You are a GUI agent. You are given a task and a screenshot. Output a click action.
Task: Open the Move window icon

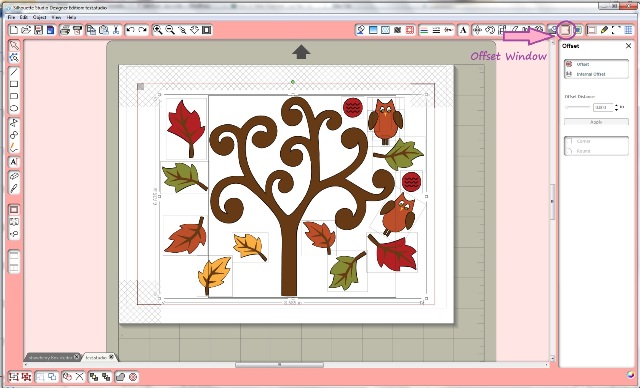click(x=477, y=30)
